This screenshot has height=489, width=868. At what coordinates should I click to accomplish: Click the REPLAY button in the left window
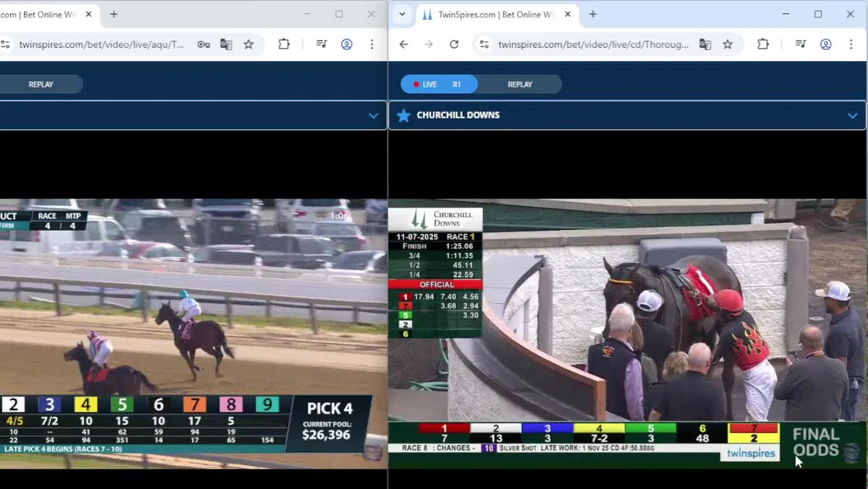pyautogui.click(x=41, y=84)
